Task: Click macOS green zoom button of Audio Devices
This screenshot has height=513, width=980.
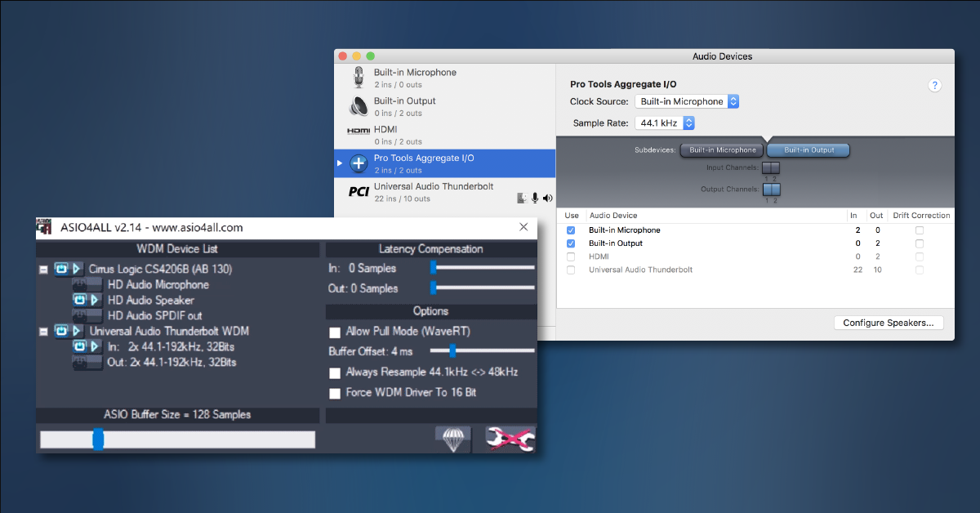Action: [x=371, y=56]
